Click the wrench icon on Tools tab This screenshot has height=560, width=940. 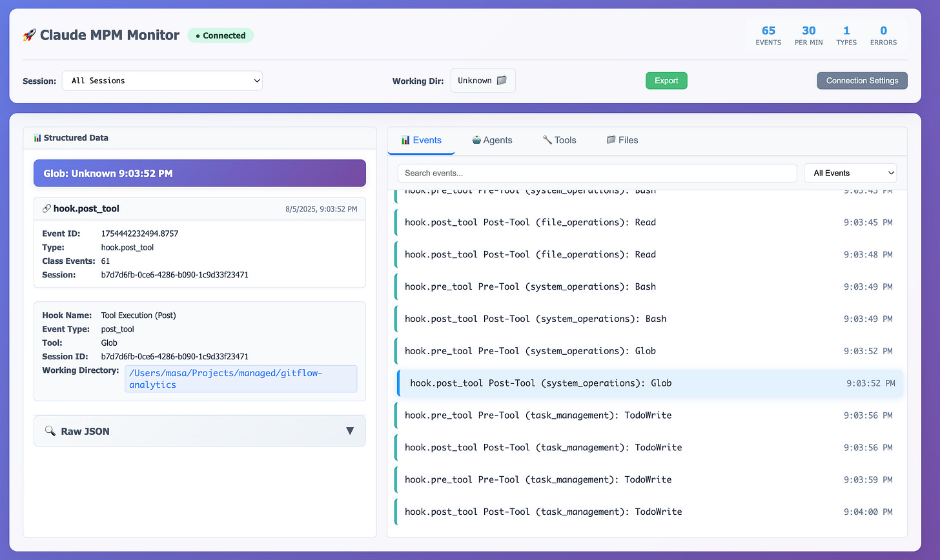pos(547,140)
